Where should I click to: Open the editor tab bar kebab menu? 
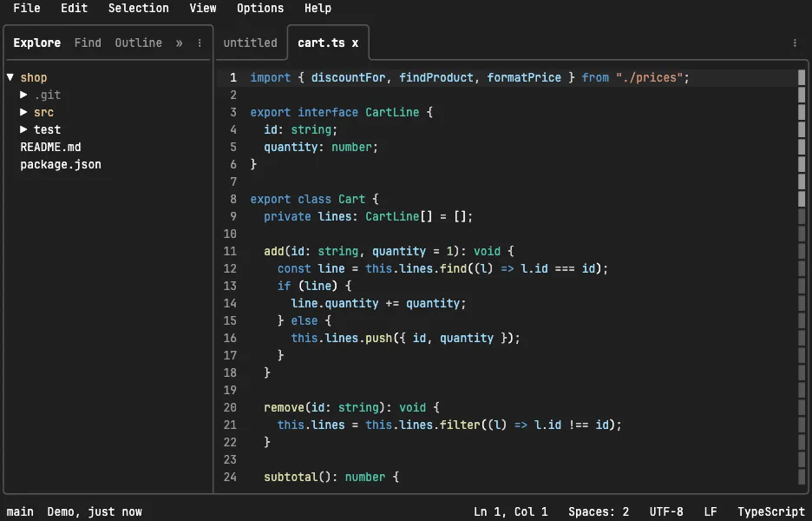tap(795, 43)
